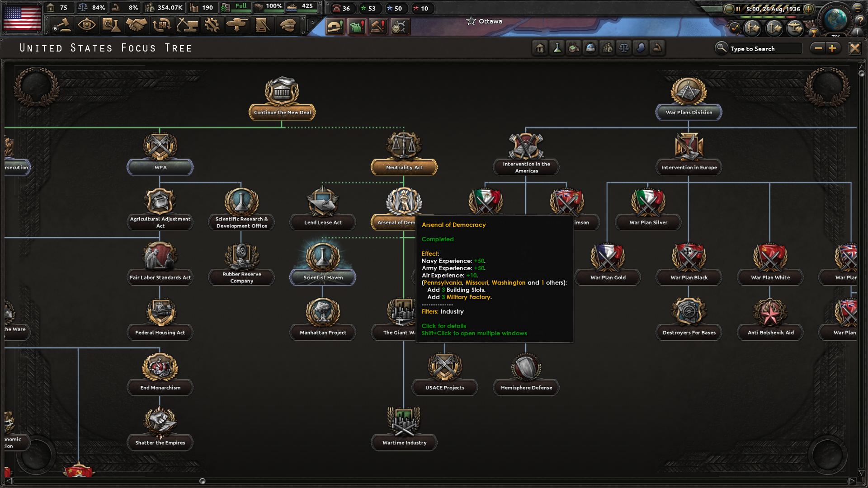Toggle the Industry filter factory button
868x488 pixels.
[574, 48]
